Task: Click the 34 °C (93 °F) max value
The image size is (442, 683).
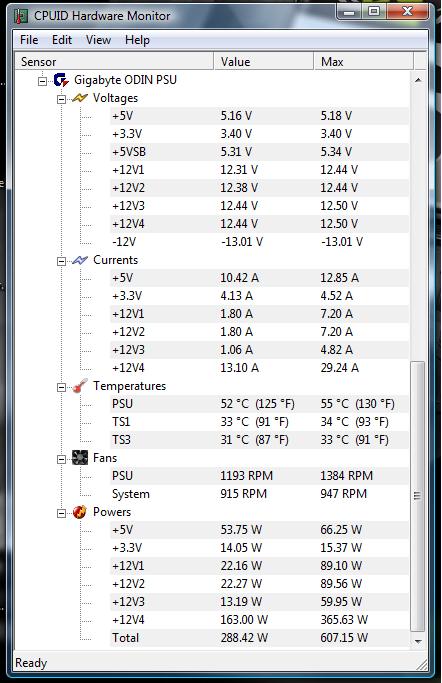Action: tap(354, 422)
